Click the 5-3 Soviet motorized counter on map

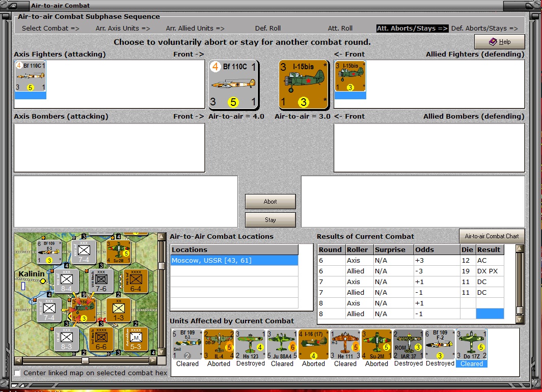pos(136,339)
